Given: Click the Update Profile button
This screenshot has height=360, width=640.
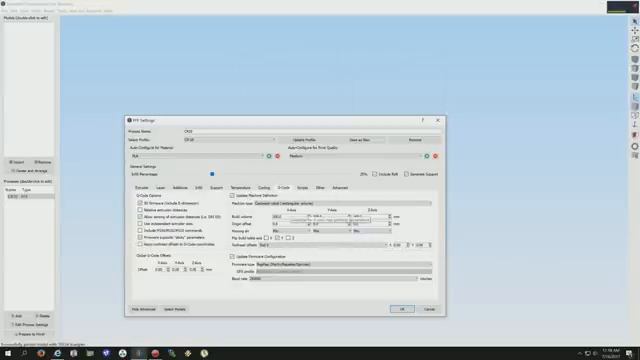Looking at the screenshot, I should (304, 140).
